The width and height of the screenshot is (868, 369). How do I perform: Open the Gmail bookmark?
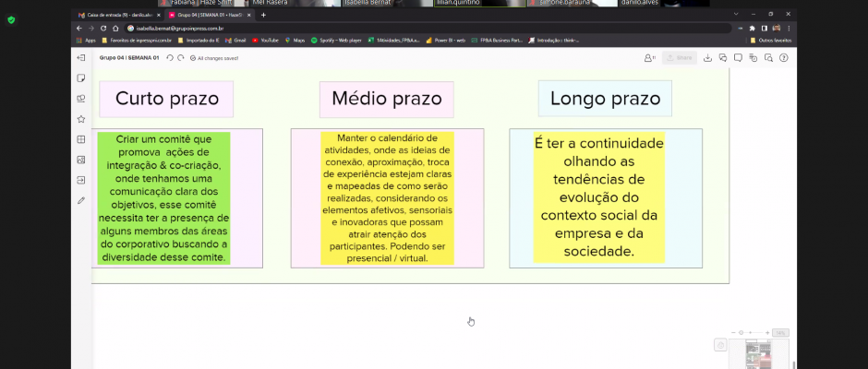click(235, 41)
